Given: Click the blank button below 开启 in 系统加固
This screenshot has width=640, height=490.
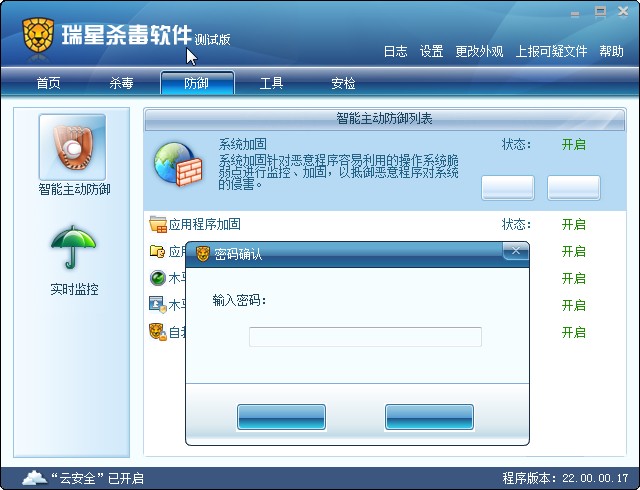Looking at the screenshot, I should [x=574, y=188].
